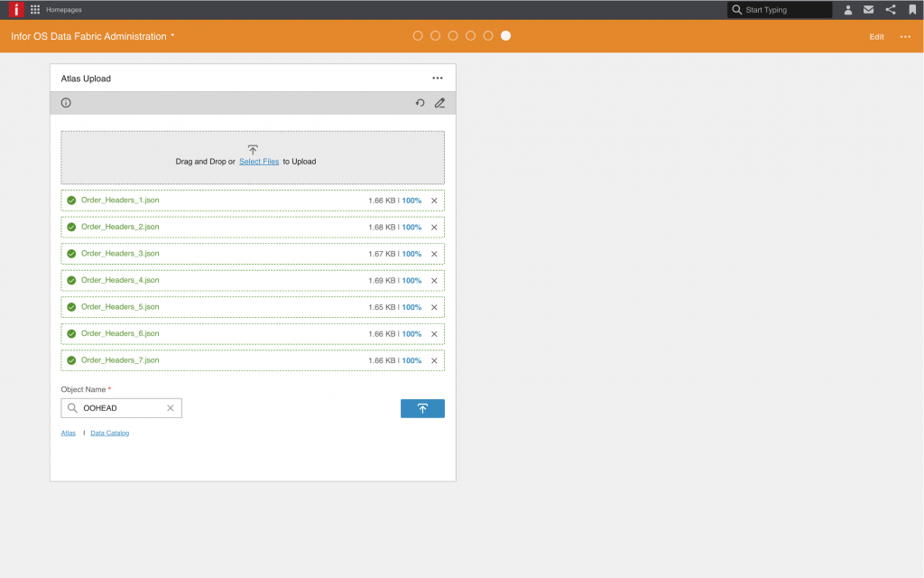Click the share icon in top bar

tap(891, 10)
